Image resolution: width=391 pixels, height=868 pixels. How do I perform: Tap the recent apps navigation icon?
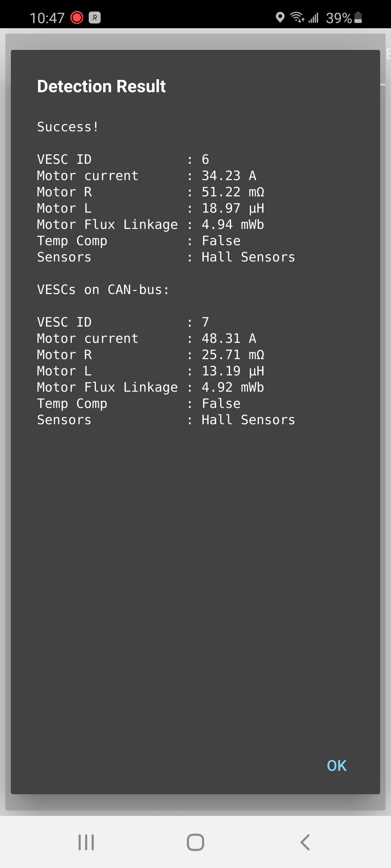(x=86, y=842)
